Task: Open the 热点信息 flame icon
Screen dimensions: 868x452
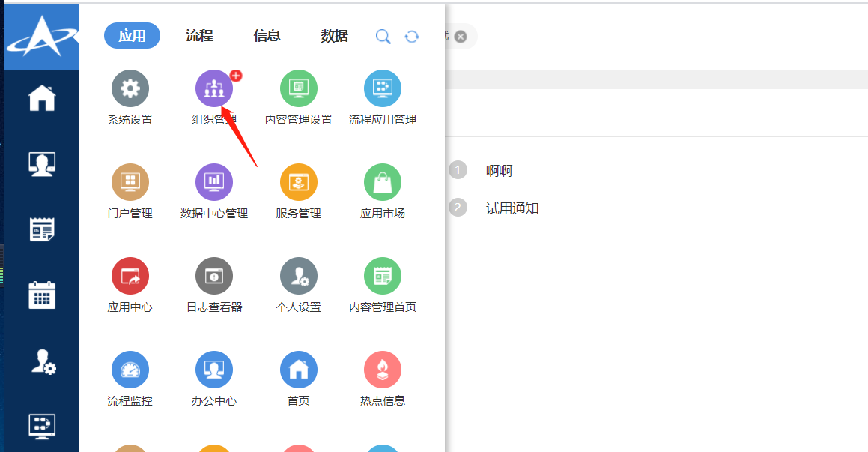Action: (383, 370)
